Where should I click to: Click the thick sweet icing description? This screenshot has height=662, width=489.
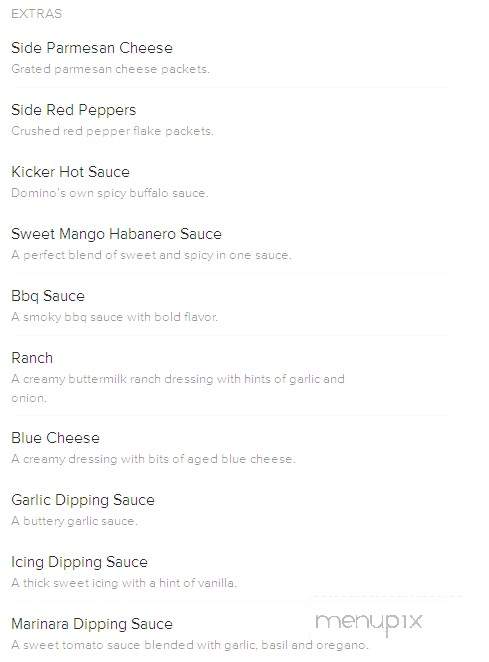[x=124, y=583]
